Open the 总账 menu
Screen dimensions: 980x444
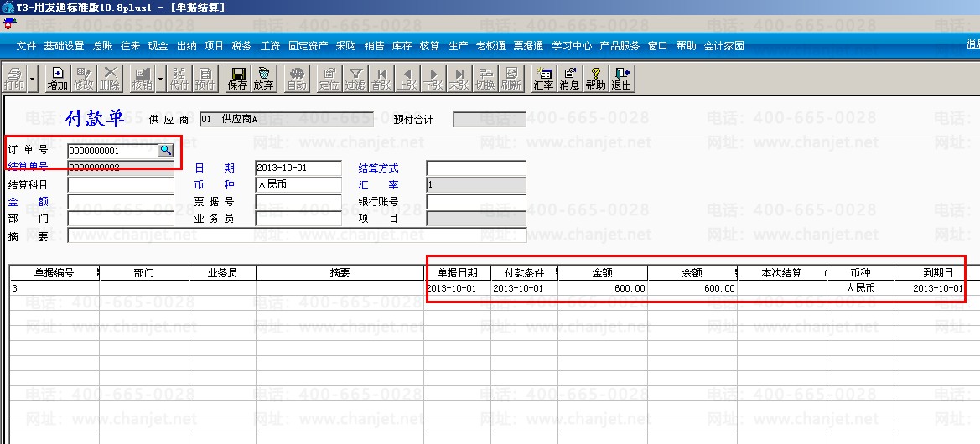point(102,46)
